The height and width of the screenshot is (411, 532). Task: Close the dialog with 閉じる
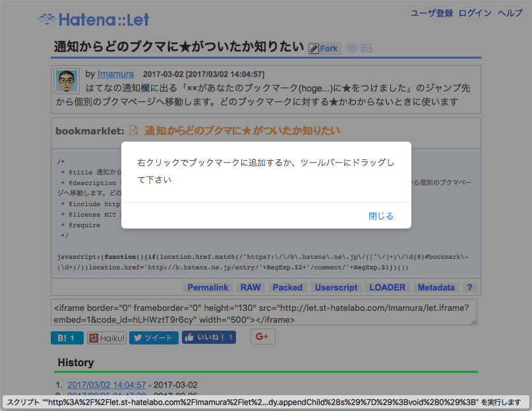click(x=380, y=216)
